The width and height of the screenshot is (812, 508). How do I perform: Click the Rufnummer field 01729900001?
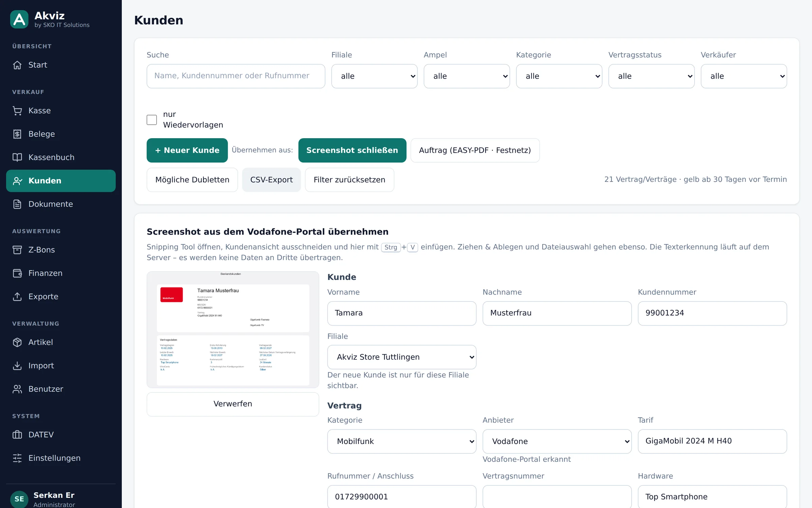tap(402, 497)
